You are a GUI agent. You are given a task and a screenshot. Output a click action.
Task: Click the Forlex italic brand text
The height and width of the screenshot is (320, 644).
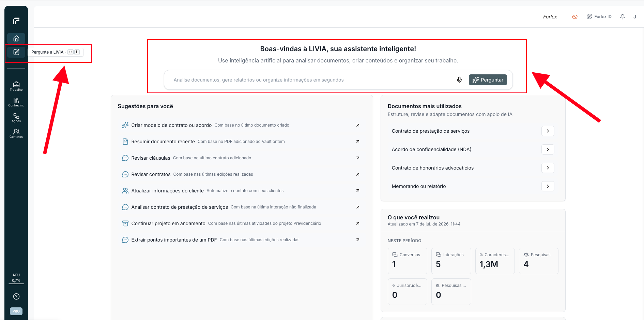coord(550,17)
